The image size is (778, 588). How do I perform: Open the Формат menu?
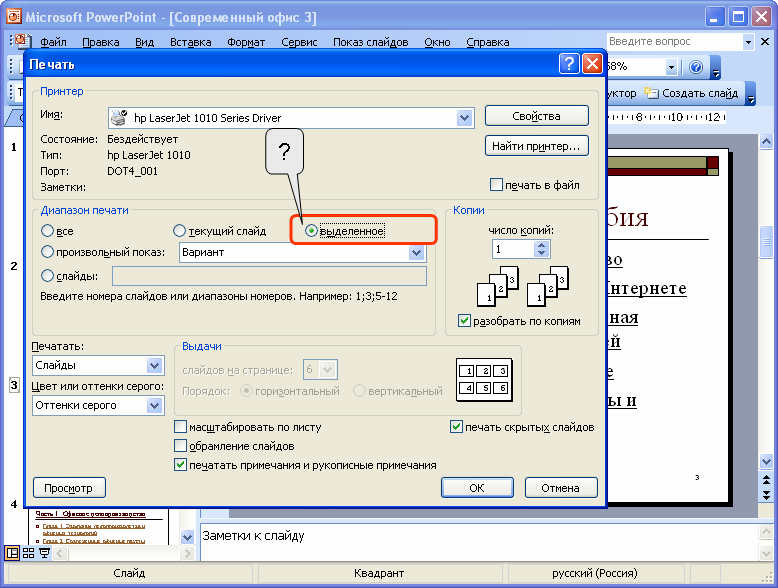pyautogui.click(x=246, y=42)
